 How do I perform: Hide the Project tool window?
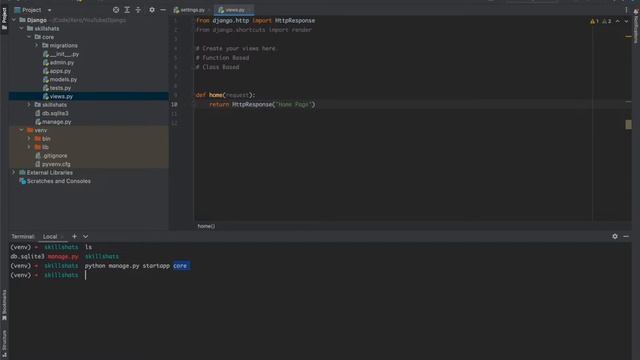(163, 10)
